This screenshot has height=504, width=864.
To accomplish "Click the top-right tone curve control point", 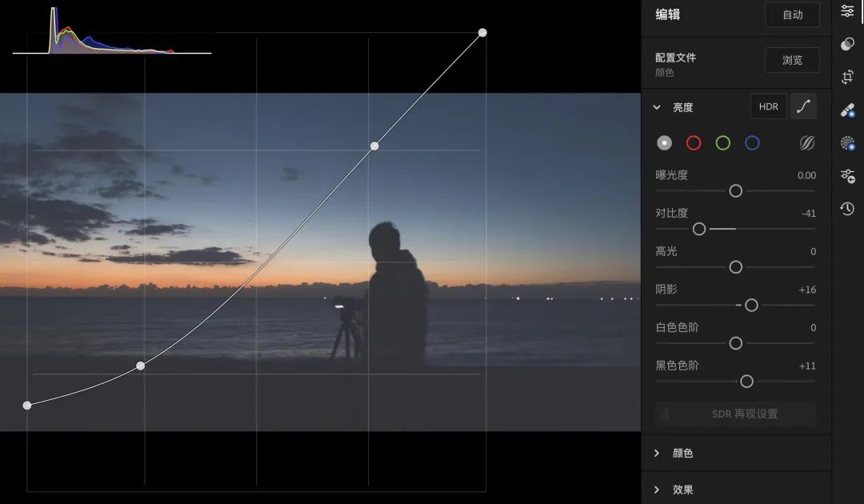I will pos(482,33).
